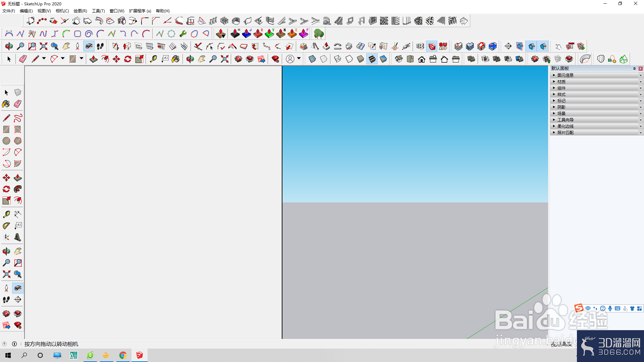Select the Protractor tool
Screen dimensions: 644x362
[6, 226]
